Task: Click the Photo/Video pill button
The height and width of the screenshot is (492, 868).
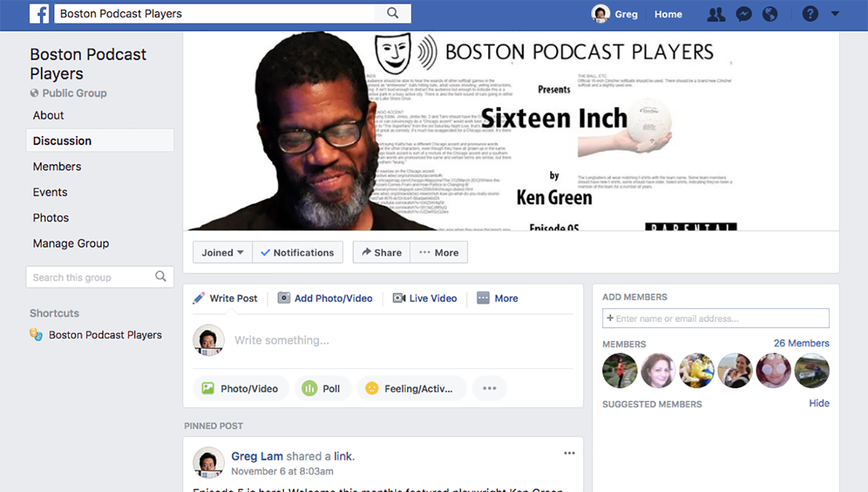Action: click(x=240, y=388)
